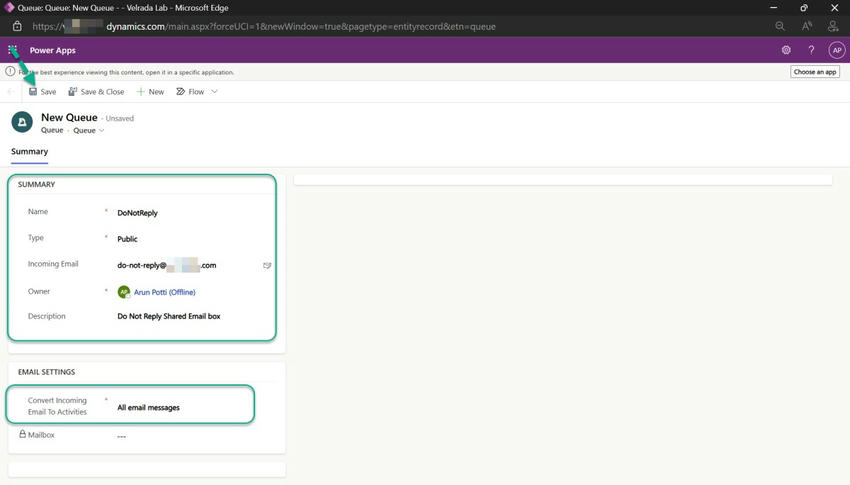The image size is (850, 485).
Task: Minimize the Edge window
Action: [x=774, y=8]
